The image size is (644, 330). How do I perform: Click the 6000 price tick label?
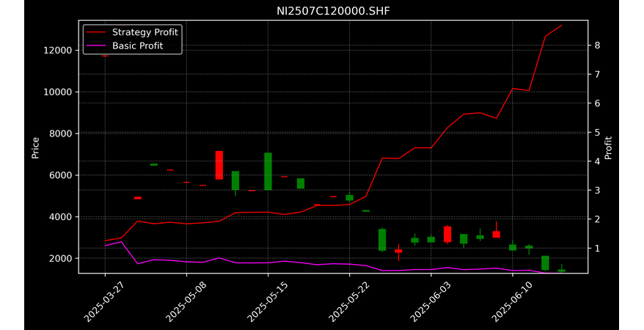[x=61, y=175]
